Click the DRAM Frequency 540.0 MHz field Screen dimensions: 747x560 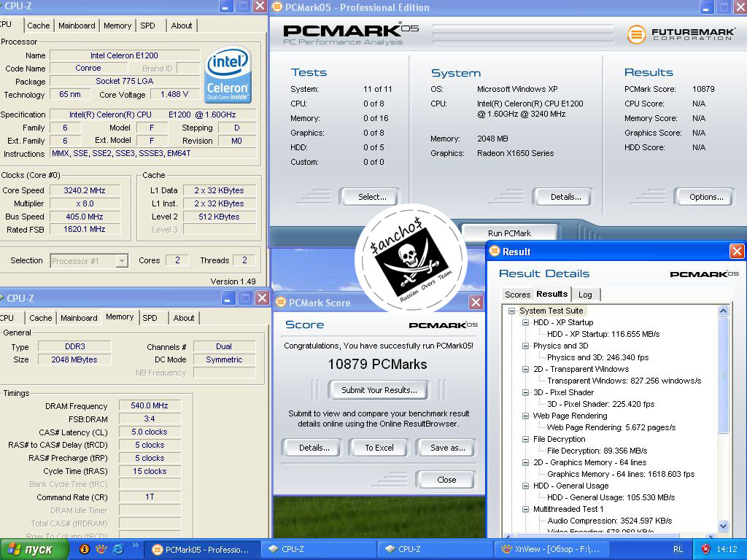tap(150, 405)
